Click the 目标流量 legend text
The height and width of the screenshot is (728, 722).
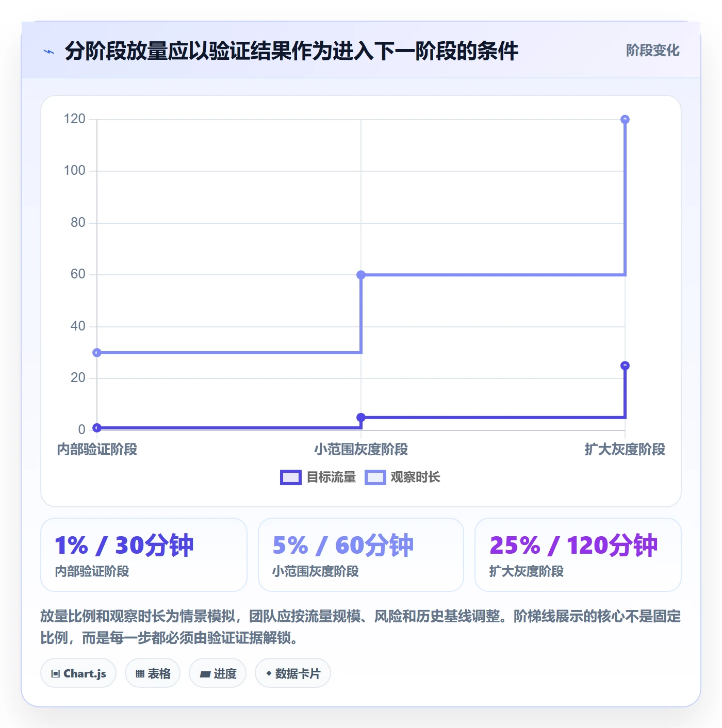331,477
